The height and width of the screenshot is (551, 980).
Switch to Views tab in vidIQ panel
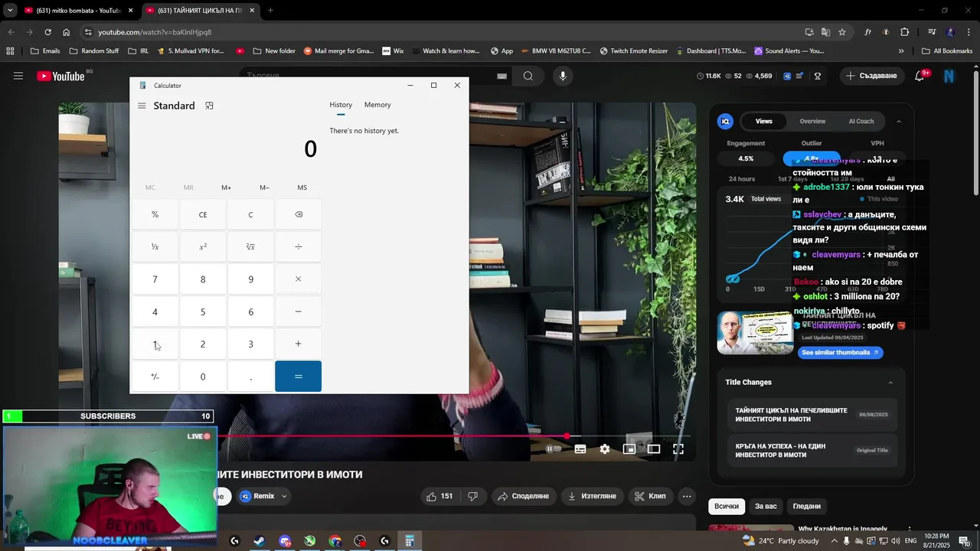(x=764, y=121)
